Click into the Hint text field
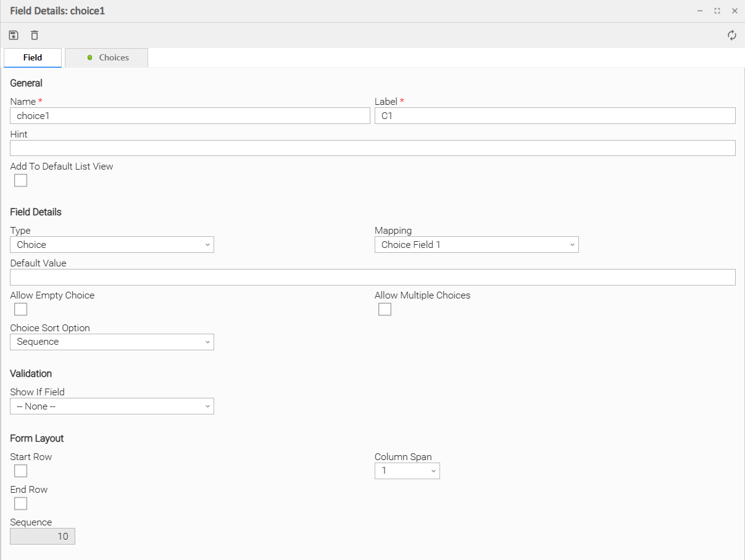Image resolution: width=745 pixels, height=560 pixels. coord(373,148)
